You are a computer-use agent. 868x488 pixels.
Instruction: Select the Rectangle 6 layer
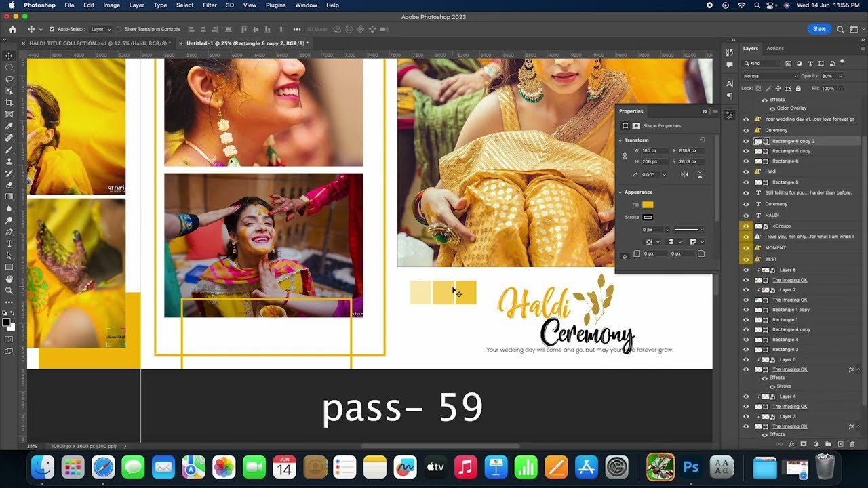(785, 161)
